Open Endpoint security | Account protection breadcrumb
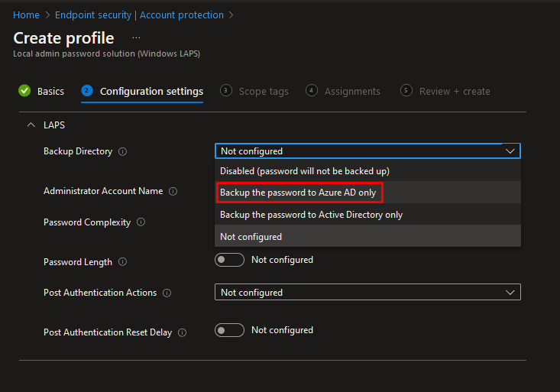The width and height of the screenshot is (560, 392). [x=139, y=15]
